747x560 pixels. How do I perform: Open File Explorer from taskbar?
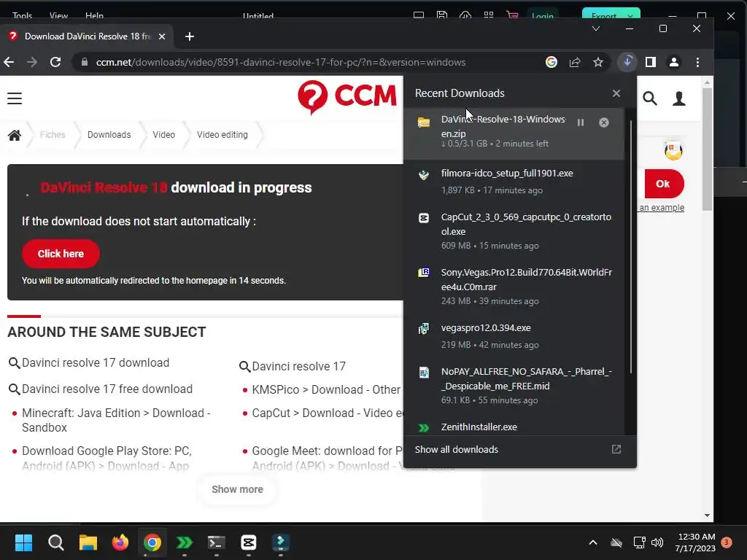pyautogui.click(x=88, y=542)
